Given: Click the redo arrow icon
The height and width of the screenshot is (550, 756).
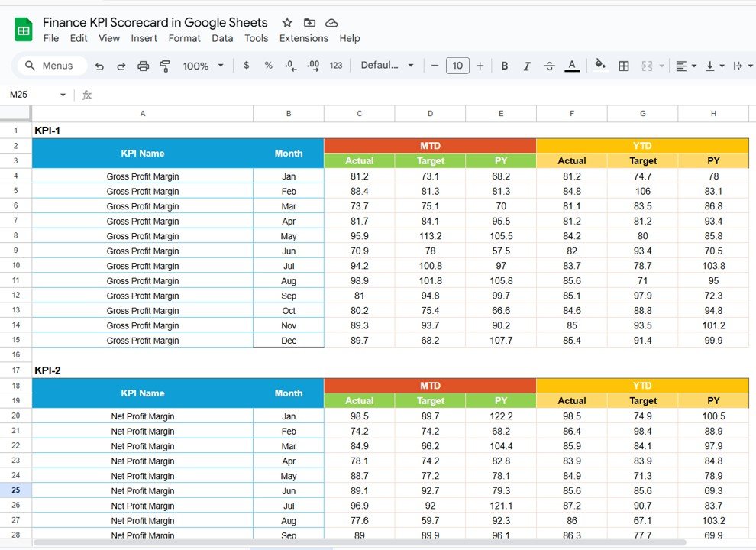Looking at the screenshot, I should click(121, 66).
